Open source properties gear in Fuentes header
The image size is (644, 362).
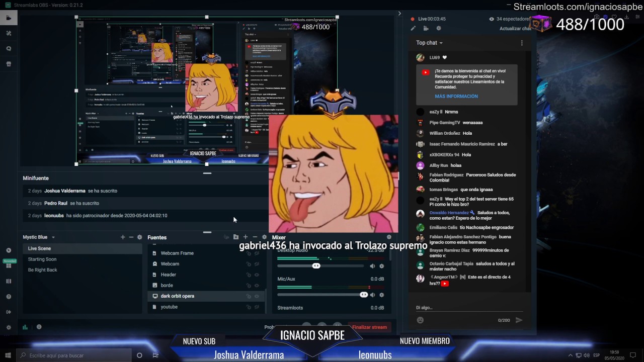pyautogui.click(x=264, y=237)
